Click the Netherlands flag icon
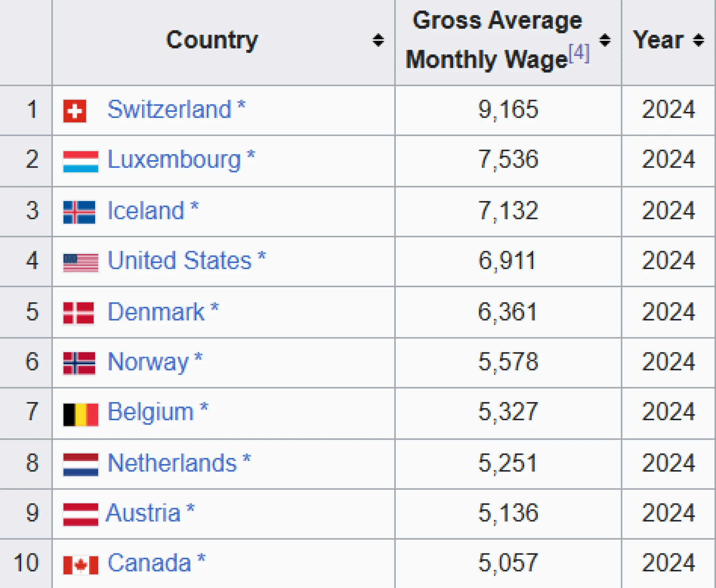Screen dimensions: 716x588 click(x=81, y=465)
